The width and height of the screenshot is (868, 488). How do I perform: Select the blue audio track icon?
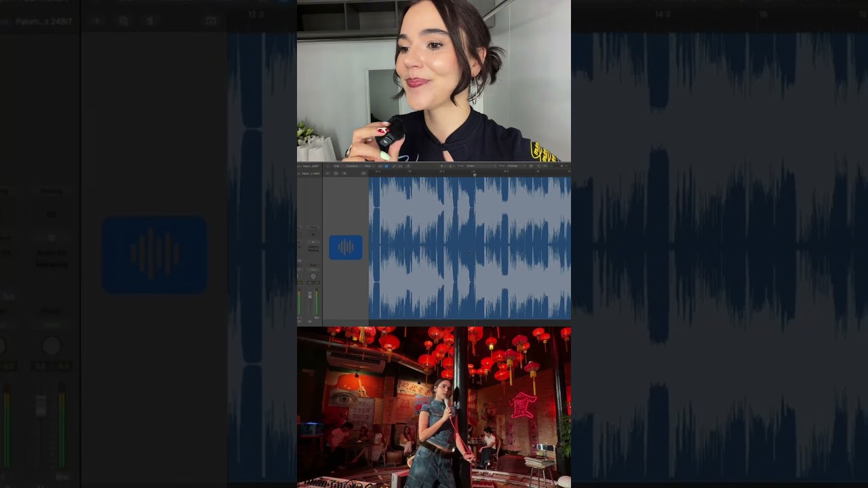(346, 247)
